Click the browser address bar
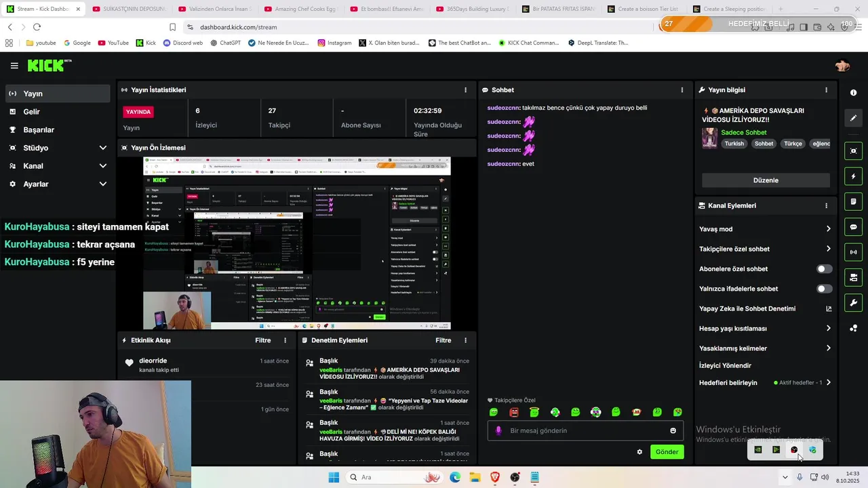 pyautogui.click(x=420, y=27)
